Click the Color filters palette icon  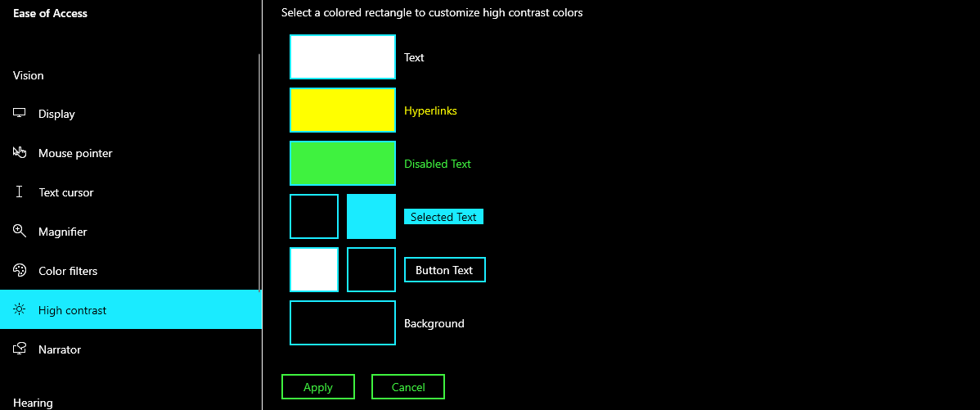[x=20, y=271]
